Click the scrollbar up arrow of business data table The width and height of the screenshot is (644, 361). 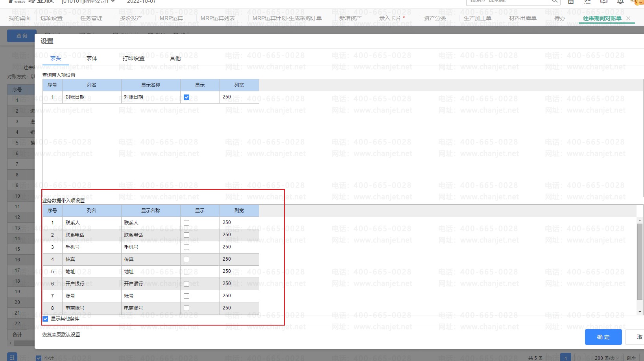[x=640, y=220]
